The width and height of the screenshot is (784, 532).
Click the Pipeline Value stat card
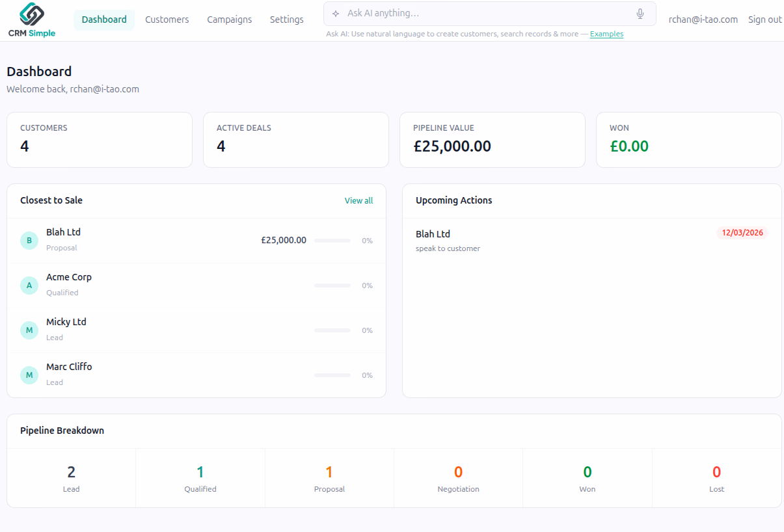pos(493,140)
